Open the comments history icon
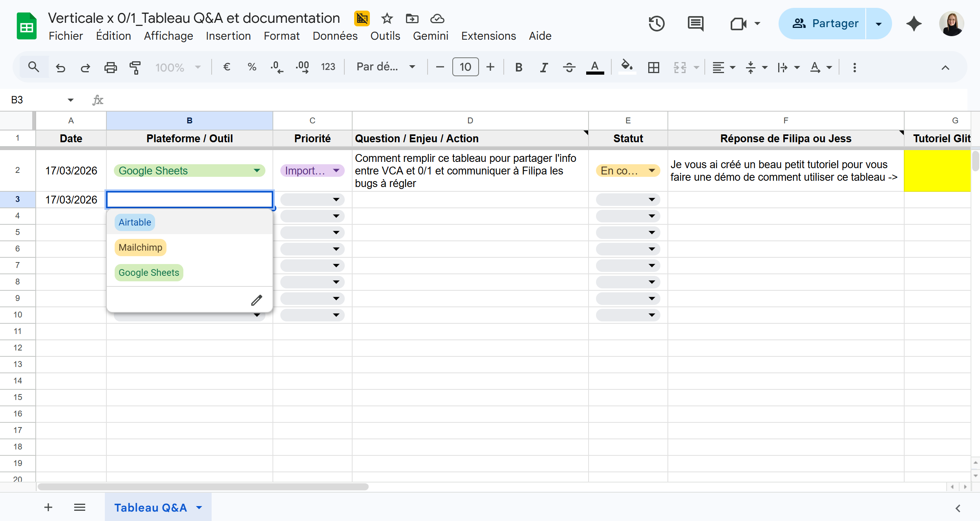980x521 pixels. (695, 24)
